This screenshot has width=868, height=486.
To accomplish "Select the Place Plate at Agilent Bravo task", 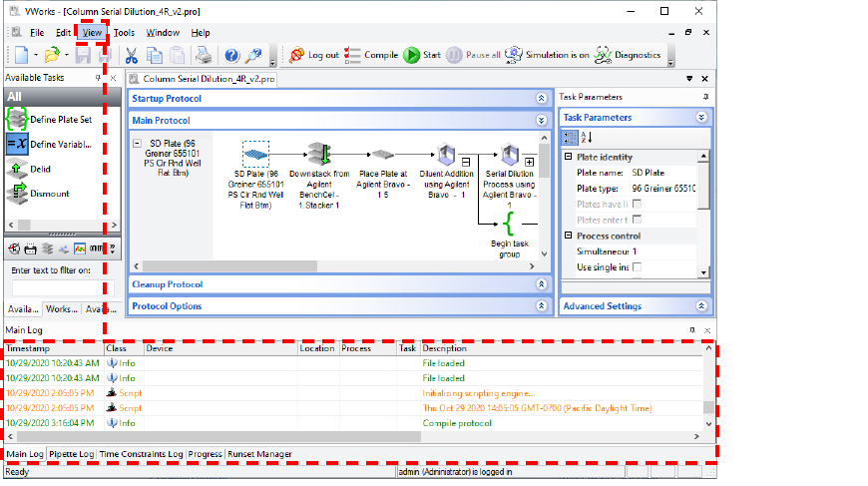I will click(382, 154).
